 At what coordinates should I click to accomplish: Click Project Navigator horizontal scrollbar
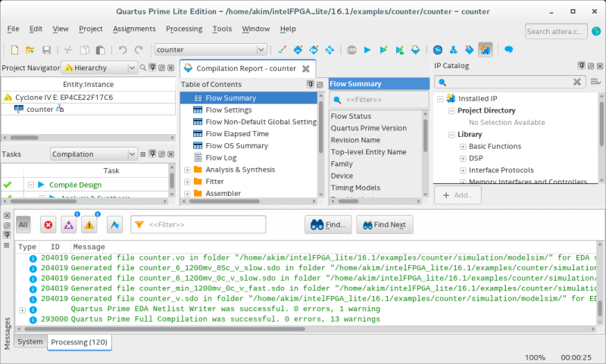click(x=24, y=138)
